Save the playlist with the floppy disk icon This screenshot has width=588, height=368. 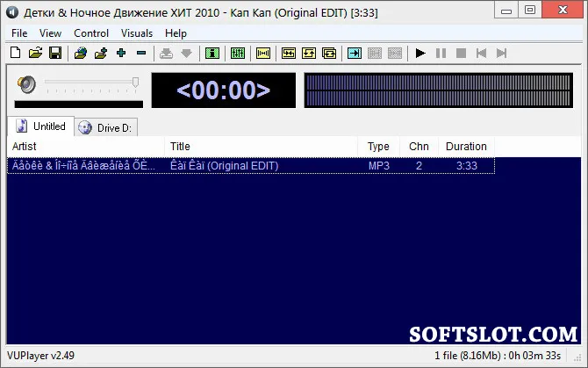click(x=55, y=53)
